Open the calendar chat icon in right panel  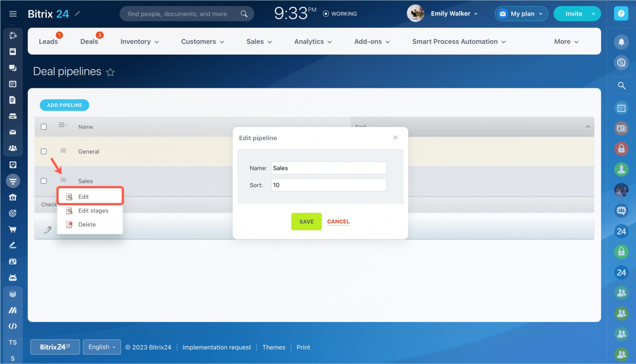(621, 107)
